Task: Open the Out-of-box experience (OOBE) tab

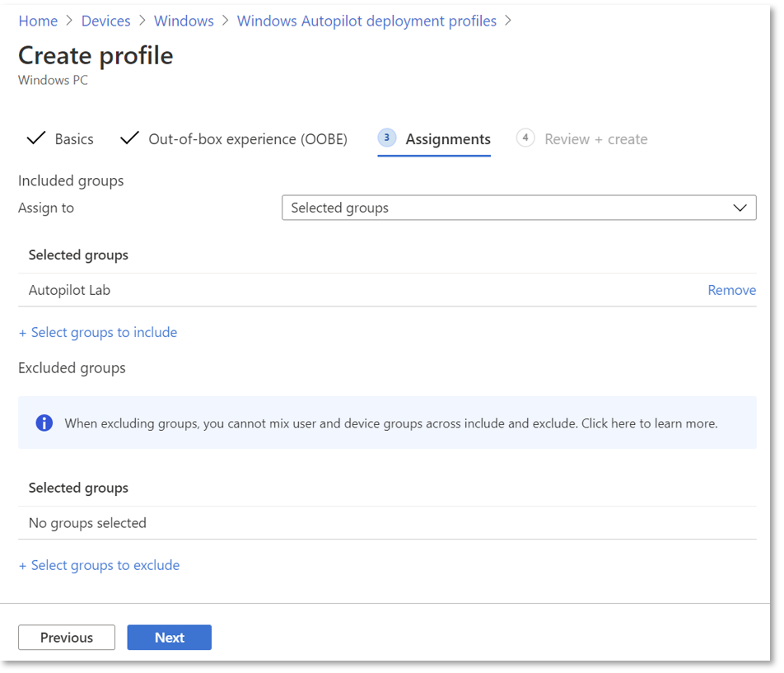Action: click(247, 138)
